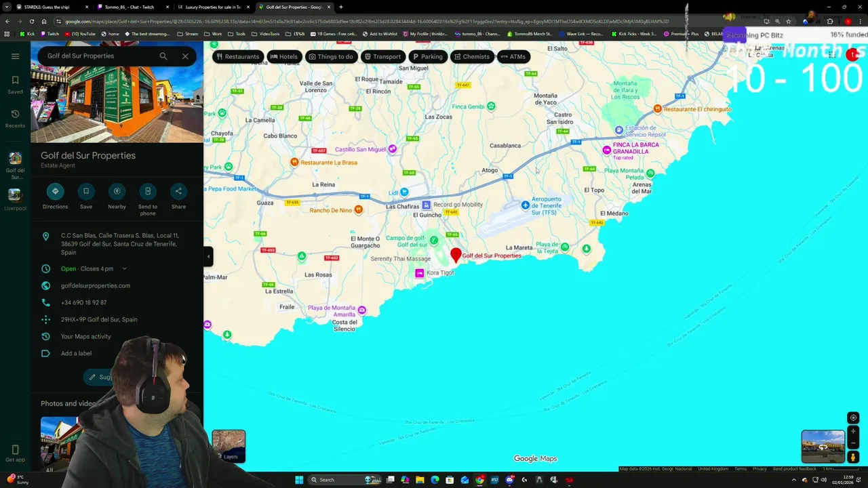Open the Kick bookmark
This screenshot has width=868, height=488.
tap(27, 34)
